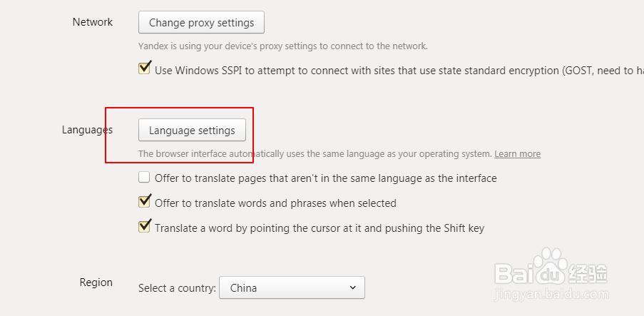Uncheck offer to translate words and phrases

coord(145,203)
